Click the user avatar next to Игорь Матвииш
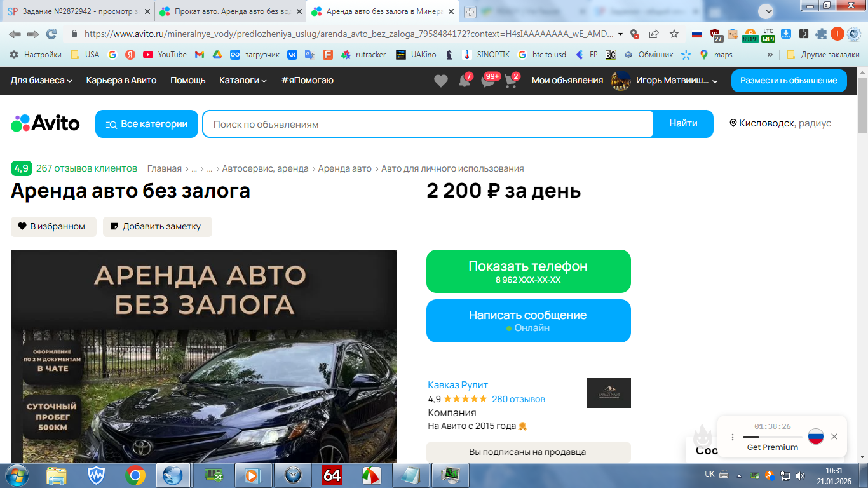Viewport: 868px width, 488px height. tap(620, 81)
